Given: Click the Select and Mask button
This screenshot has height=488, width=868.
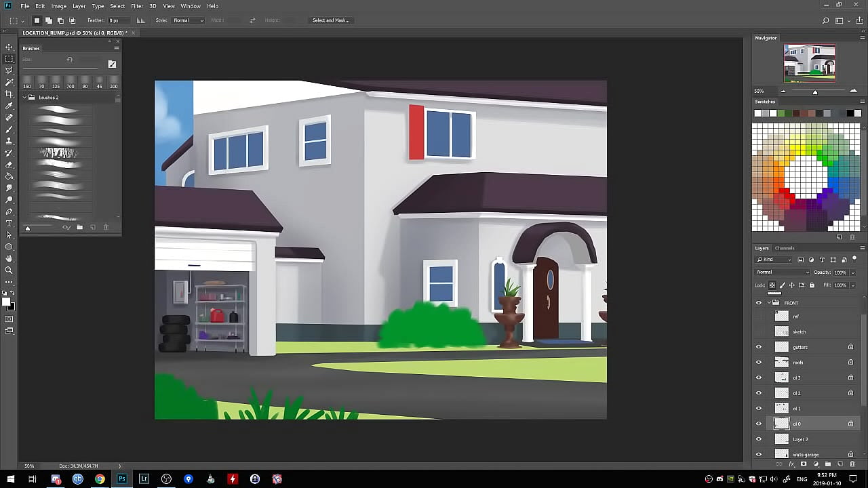Looking at the screenshot, I should pos(331,20).
